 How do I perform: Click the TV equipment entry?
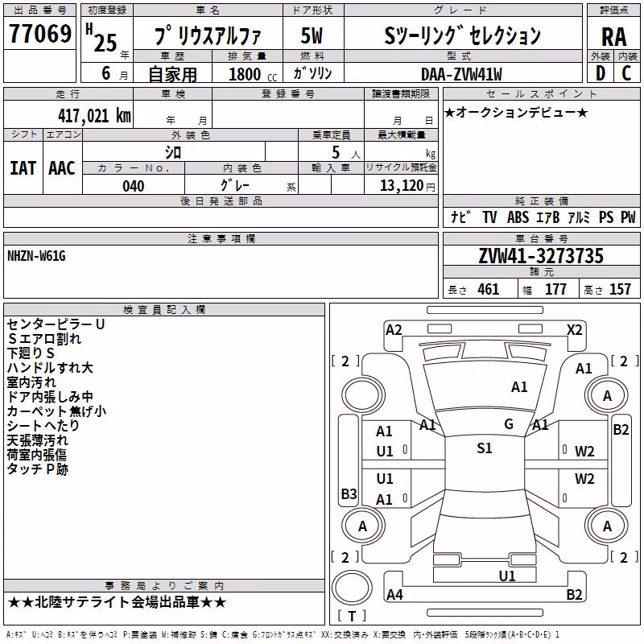click(489, 217)
